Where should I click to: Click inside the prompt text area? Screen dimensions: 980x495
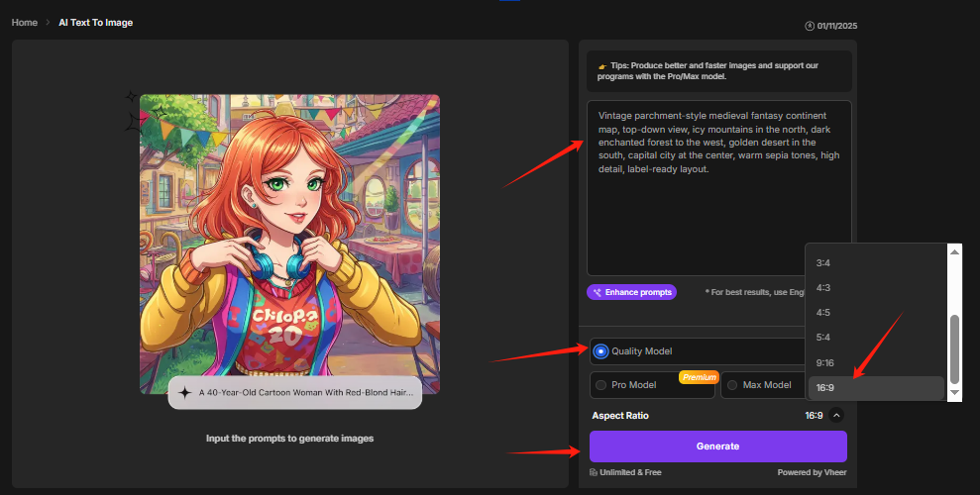pyautogui.click(x=718, y=218)
